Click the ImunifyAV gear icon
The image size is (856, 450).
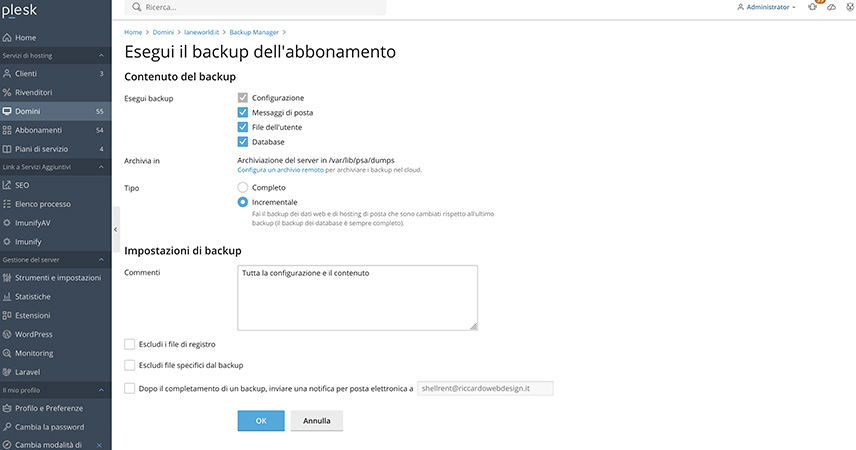pos(7,223)
